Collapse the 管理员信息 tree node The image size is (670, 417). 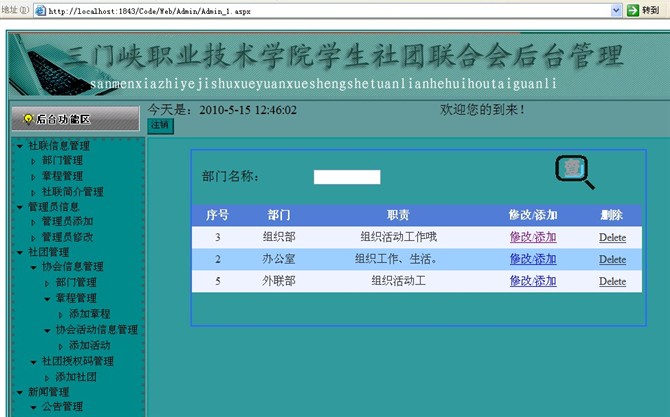tap(20, 207)
